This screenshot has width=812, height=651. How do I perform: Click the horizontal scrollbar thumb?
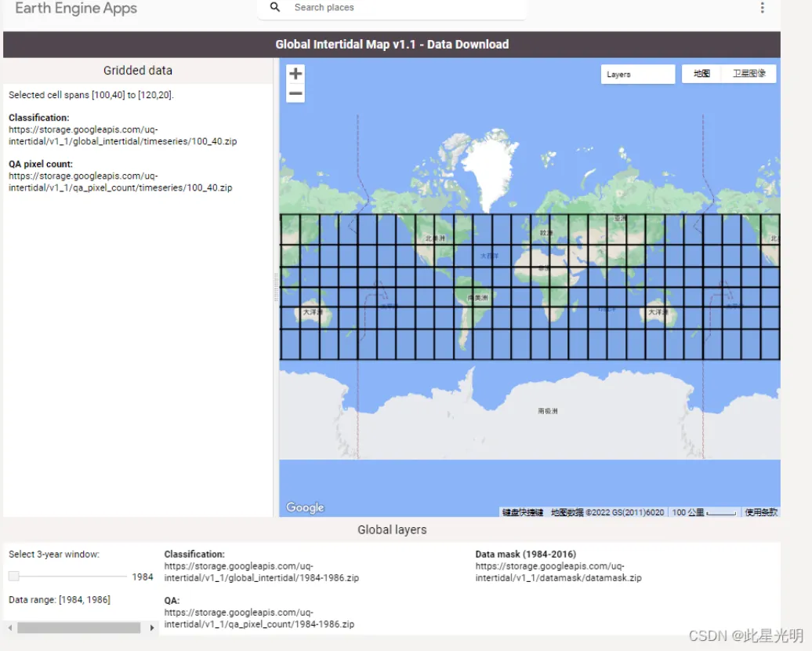(x=78, y=627)
